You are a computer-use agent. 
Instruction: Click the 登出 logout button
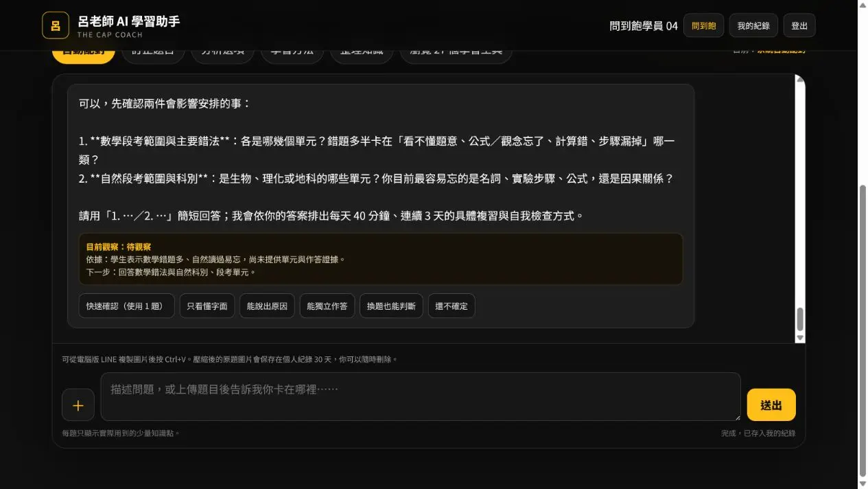point(799,25)
